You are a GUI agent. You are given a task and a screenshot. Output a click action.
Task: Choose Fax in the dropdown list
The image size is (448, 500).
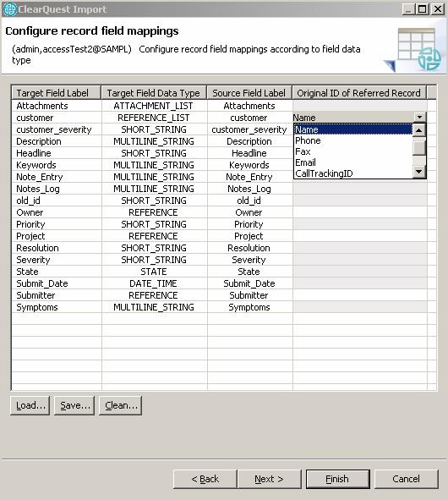353,151
